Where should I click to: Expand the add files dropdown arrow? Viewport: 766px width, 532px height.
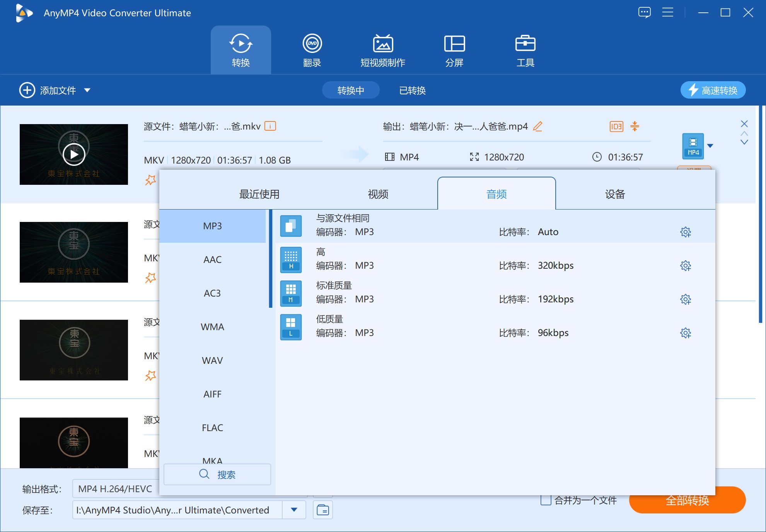click(x=87, y=90)
